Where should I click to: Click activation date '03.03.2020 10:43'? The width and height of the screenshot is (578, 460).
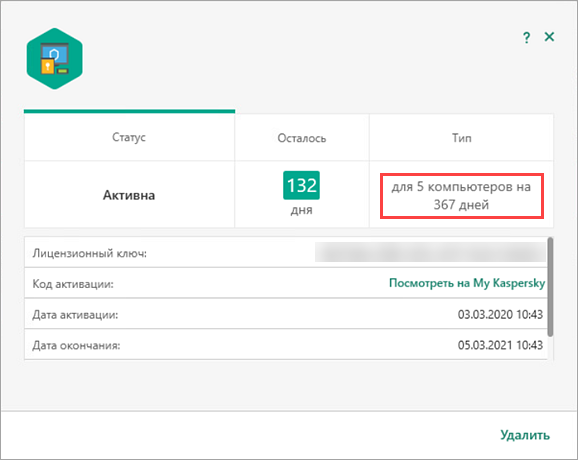(x=500, y=314)
